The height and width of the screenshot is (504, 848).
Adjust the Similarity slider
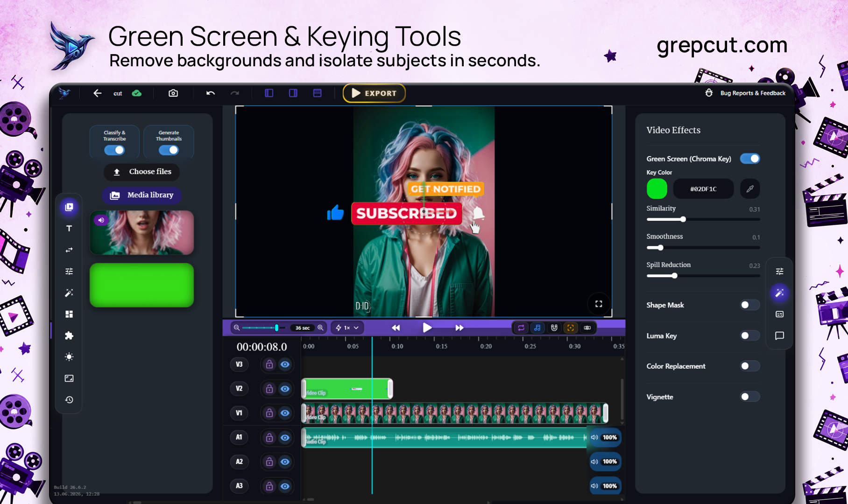pyautogui.click(x=703, y=219)
